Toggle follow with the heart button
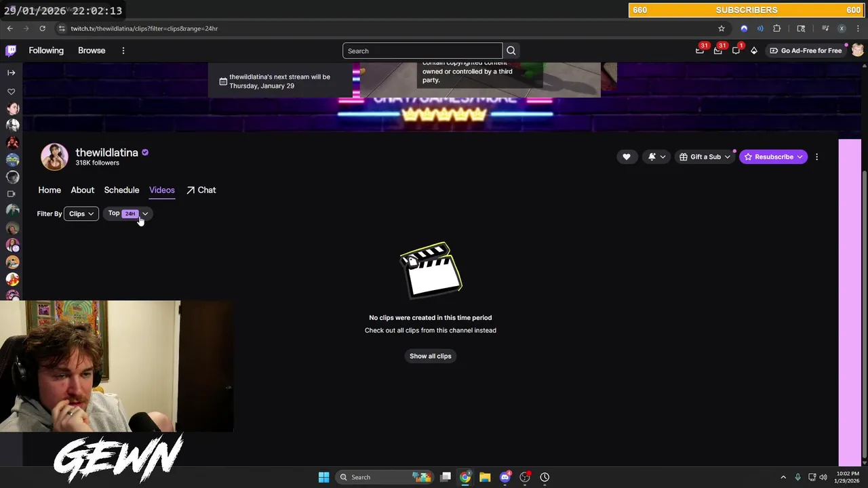This screenshot has width=868, height=488. [x=627, y=157]
